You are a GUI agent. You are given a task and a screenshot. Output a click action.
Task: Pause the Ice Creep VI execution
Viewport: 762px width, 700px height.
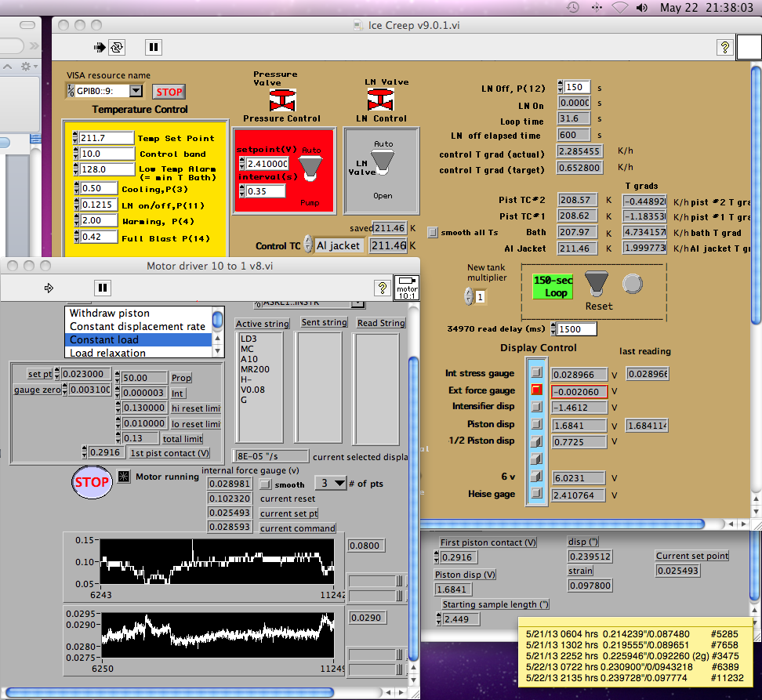154,47
